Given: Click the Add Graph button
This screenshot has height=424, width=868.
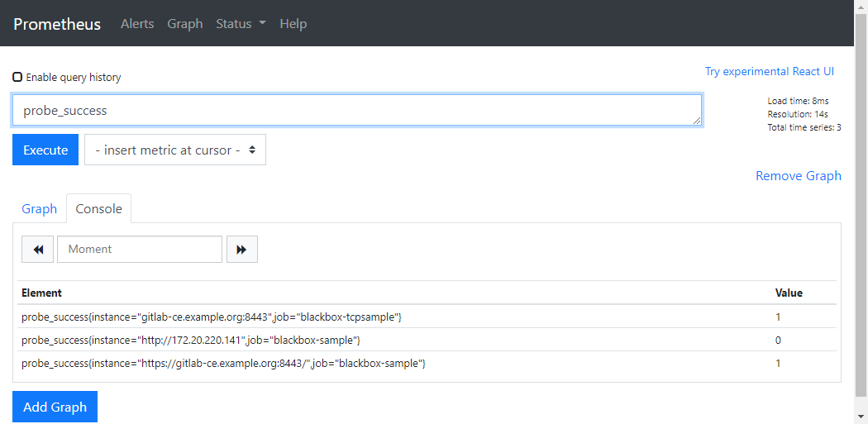Looking at the screenshot, I should pos(55,407).
